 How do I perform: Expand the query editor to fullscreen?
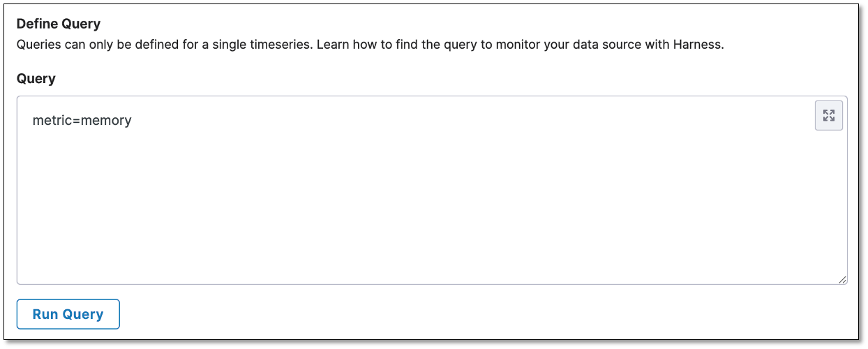pyautogui.click(x=829, y=116)
